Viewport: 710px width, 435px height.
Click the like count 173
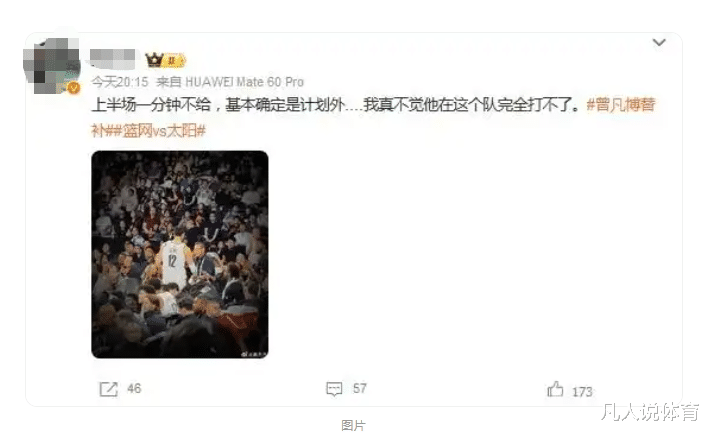pos(582,392)
